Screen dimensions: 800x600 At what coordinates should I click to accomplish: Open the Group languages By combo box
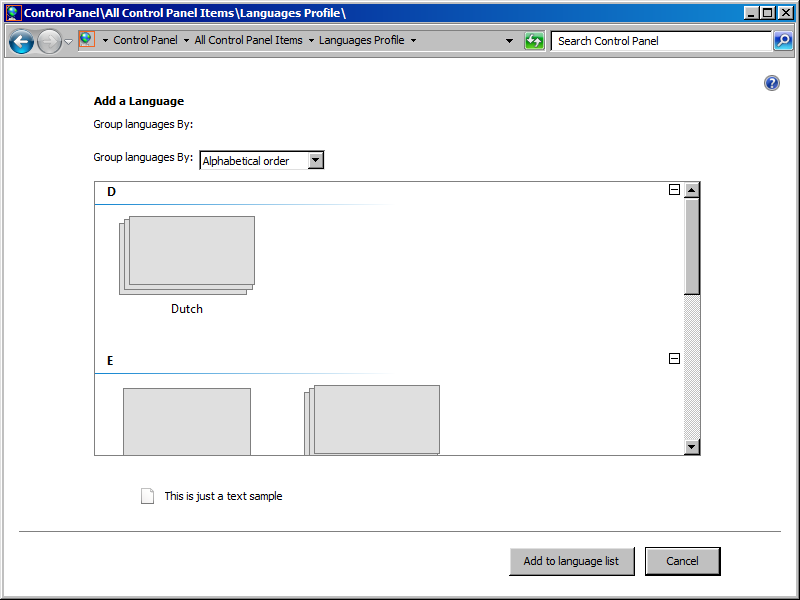click(x=315, y=160)
